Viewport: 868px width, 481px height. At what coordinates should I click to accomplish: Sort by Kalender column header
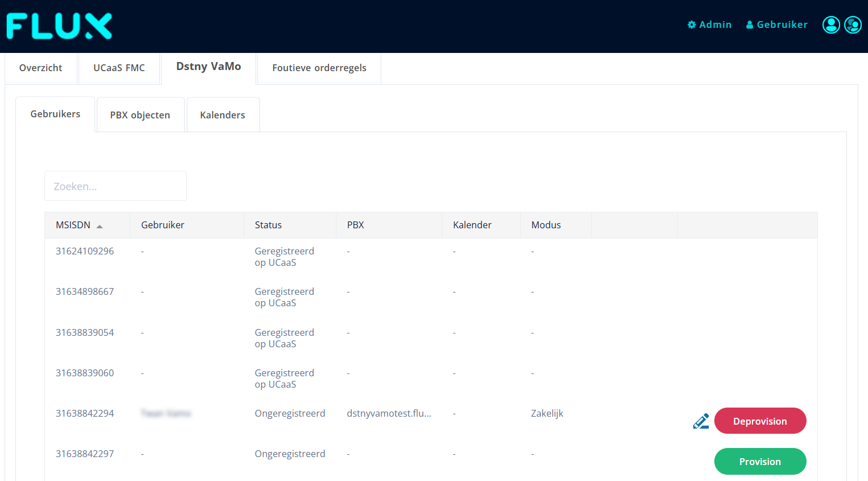[x=481, y=225]
